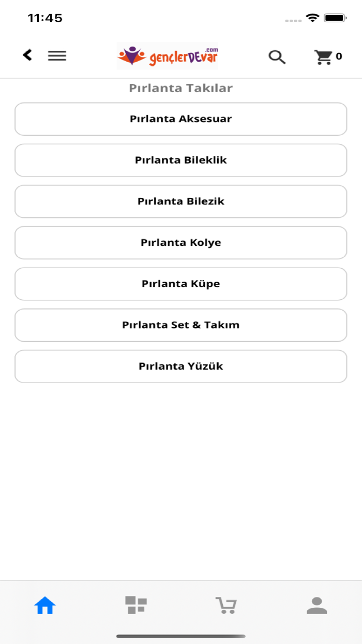The height and width of the screenshot is (644, 362).
Task: Open the hamburger menu
Action: click(57, 56)
